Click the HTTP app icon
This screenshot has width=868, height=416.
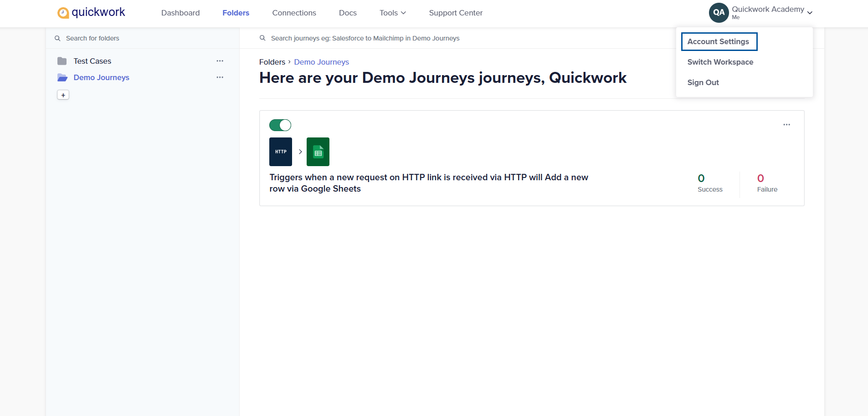click(x=281, y=152)
